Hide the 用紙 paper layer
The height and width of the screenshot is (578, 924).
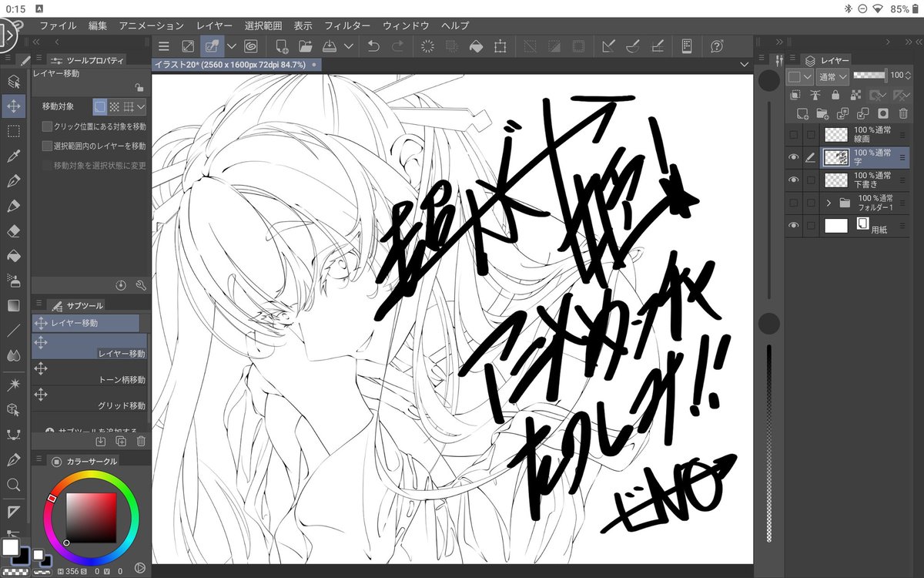click(x=794, y=225)
